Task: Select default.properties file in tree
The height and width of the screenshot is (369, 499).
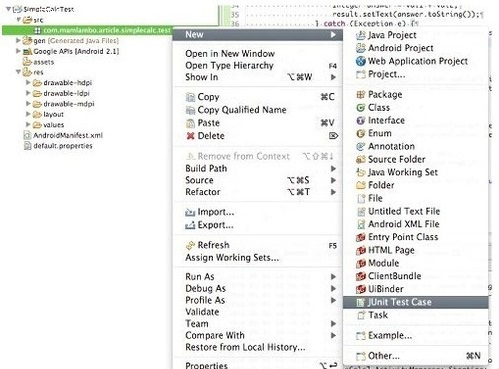Action: point(63,146)
